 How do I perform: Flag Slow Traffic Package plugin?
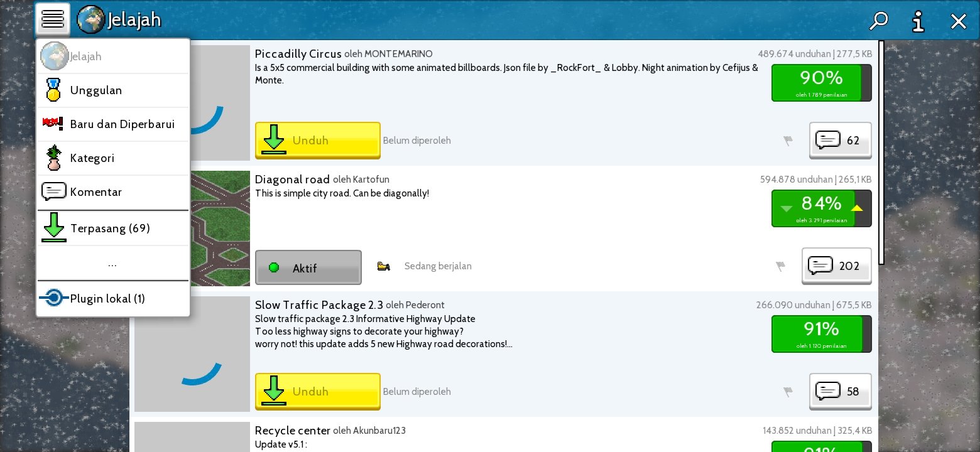click(788, 392)
